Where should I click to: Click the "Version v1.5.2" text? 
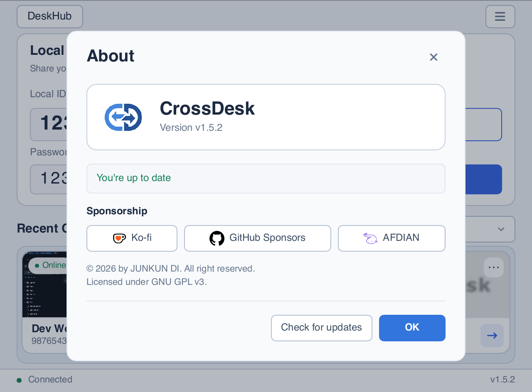click(x=191, y=127)
